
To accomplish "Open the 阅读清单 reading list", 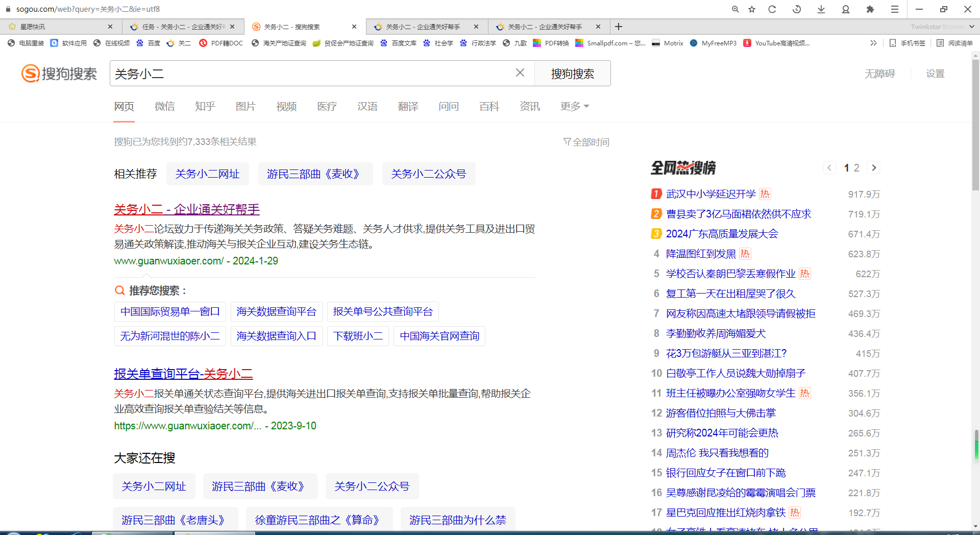I will point(955,43).
